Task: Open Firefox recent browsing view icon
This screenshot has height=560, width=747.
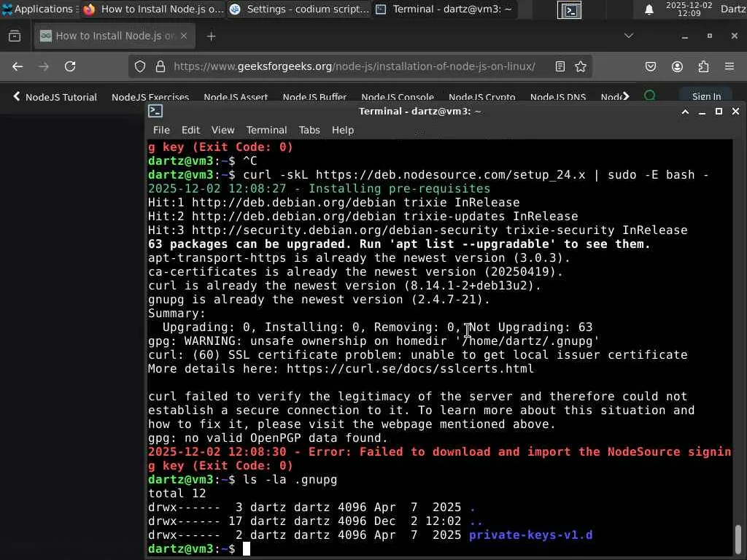Action: click(15, 36)
